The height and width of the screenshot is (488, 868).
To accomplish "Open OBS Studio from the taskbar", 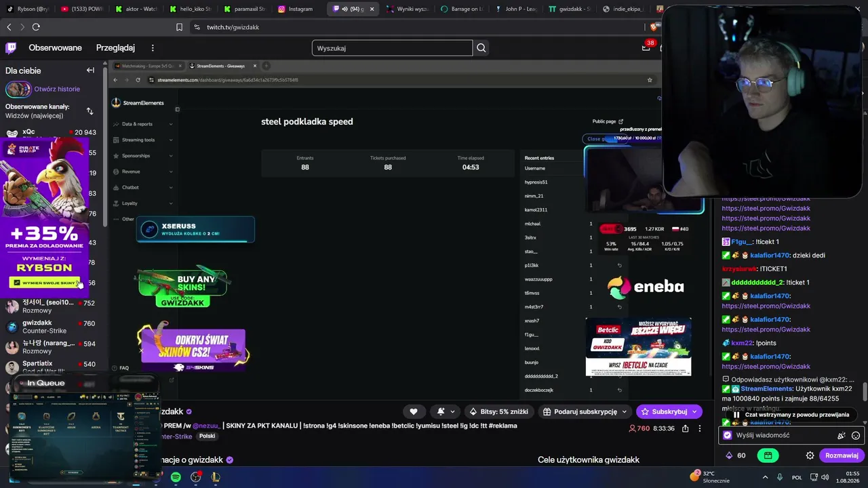I will [x=196, y=477].
